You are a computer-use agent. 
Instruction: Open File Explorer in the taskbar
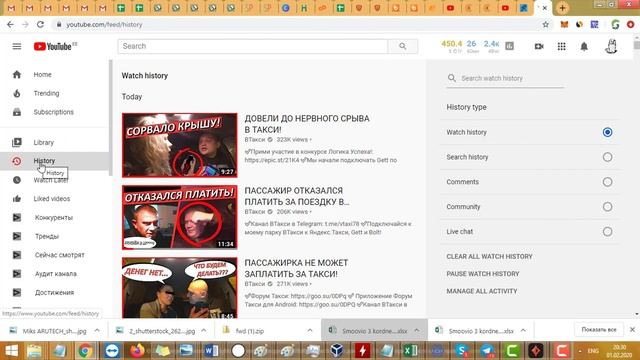[34, 351]
